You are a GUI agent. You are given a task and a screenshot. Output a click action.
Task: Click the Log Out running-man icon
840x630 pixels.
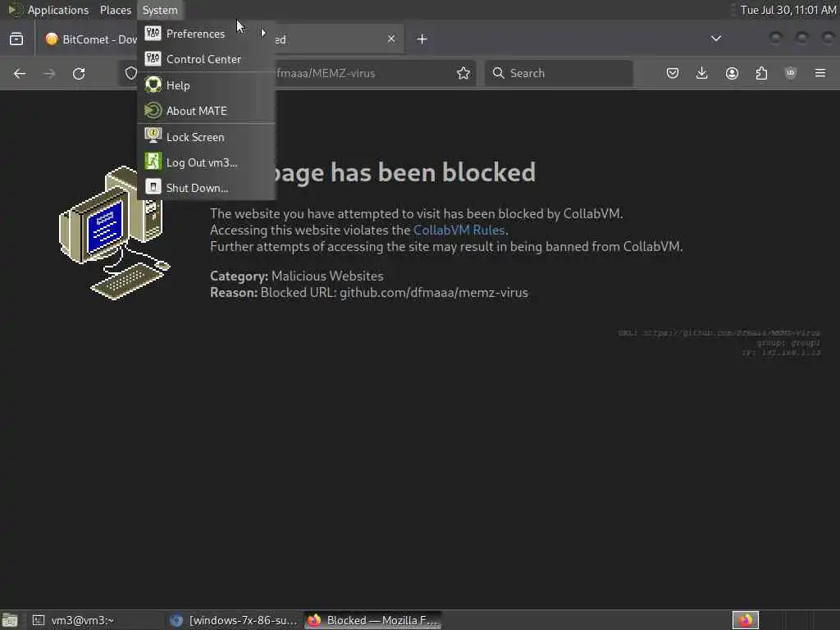coord(153,162)
